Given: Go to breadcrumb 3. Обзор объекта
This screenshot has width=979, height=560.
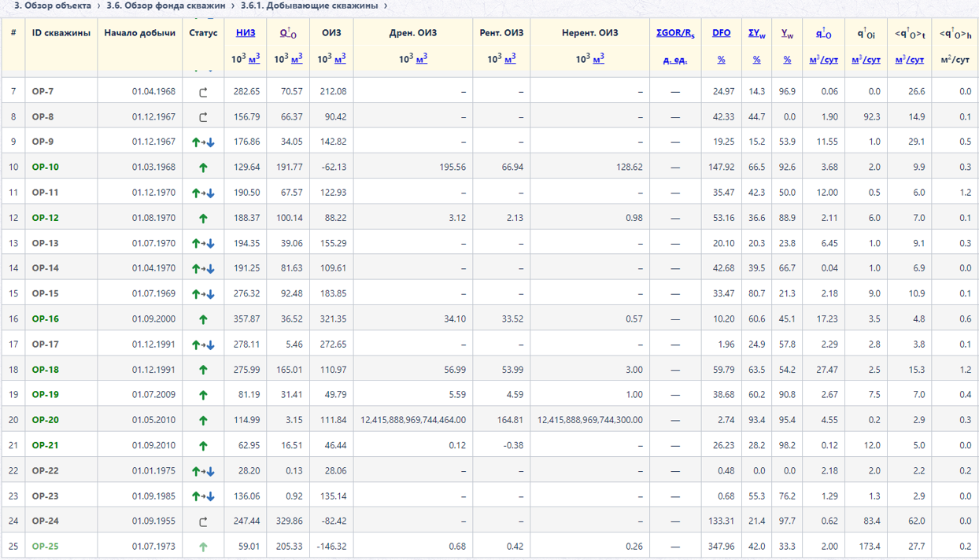Looking at the screenshot, I should pyautogui.click(x=54, y=6).
